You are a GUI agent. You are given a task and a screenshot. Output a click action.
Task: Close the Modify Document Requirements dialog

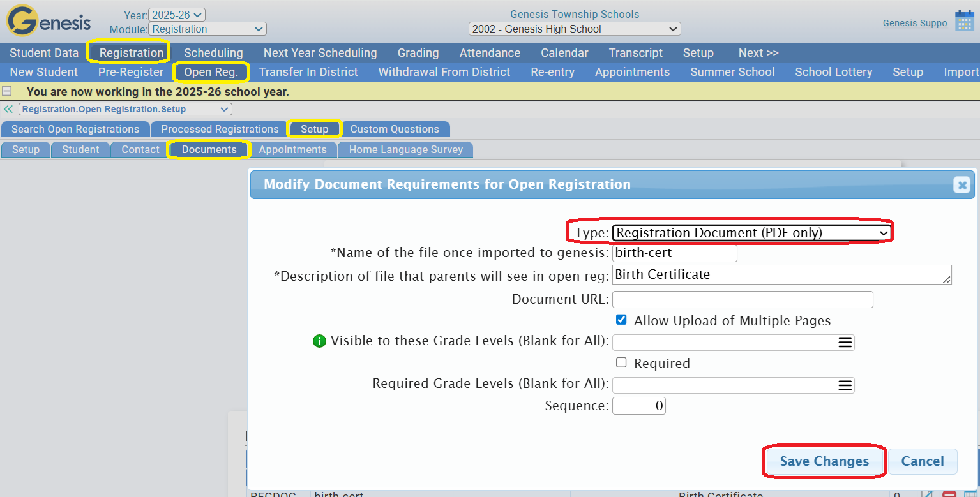(961, 185)
